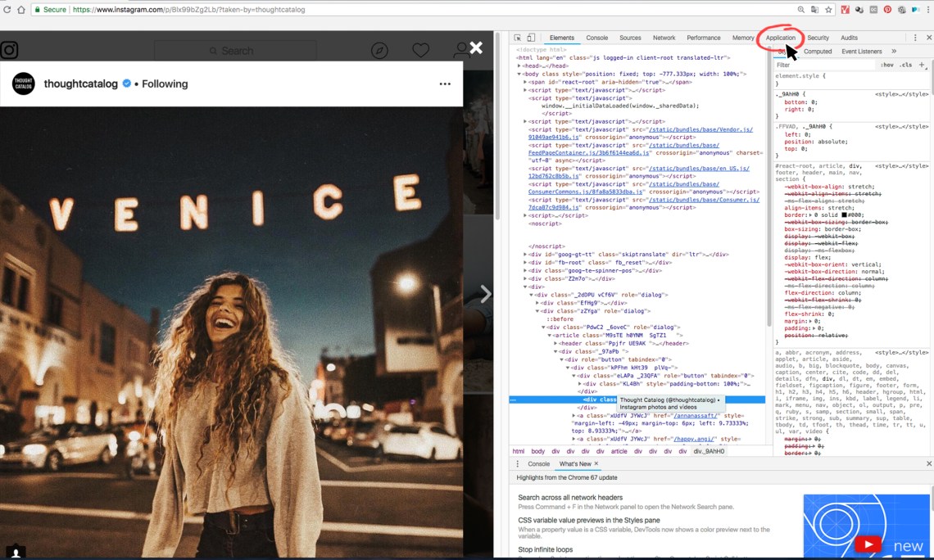The width and height of the screenshot is (934, 560).
Task: Open the Performance tab
Action: pos(704,38)
